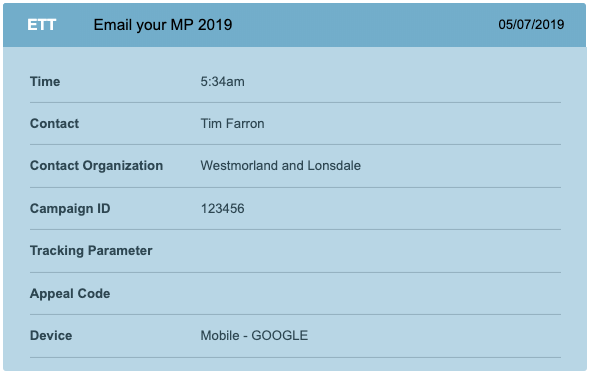Viewport: 590px width, 375px height.
Task: Click the Tracking Parameter label
Action: pyautogui.click(x=91, y=251)
